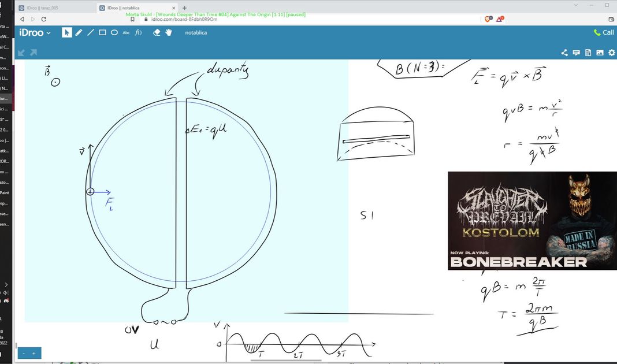Select the straight line tool
The width and height of the screenshot is (617, 364).
pyautogui.click(x=91, y=32)
